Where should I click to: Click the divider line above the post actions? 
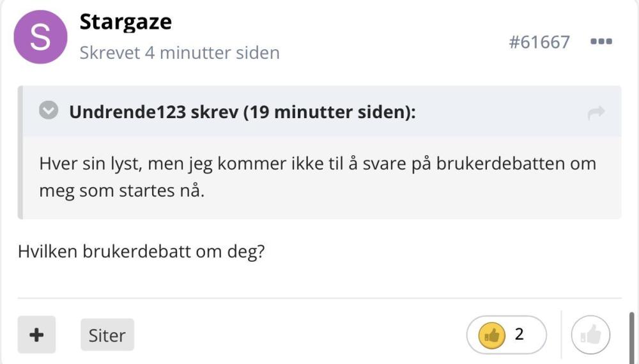(x=319, y=298)
